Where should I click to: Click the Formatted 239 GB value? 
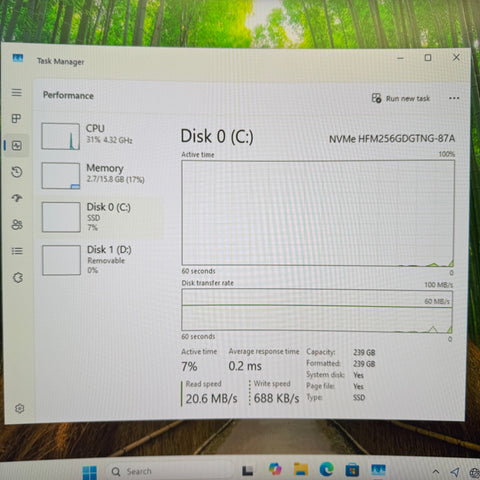coord(364,364)
